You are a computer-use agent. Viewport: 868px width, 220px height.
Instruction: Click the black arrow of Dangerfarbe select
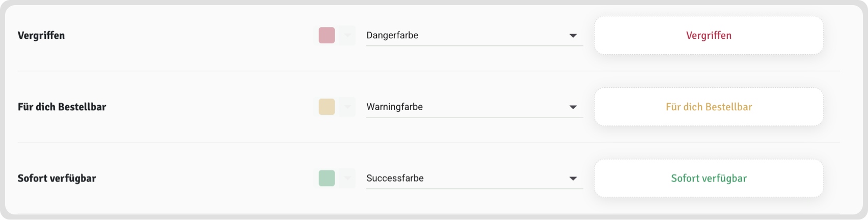573,36
